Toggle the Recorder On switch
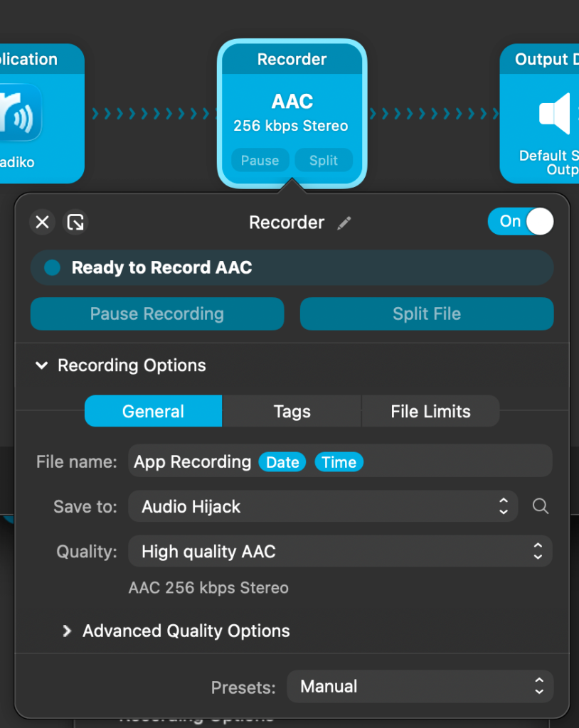This screenshot has width=579, height=728. (x=521, y=222)
